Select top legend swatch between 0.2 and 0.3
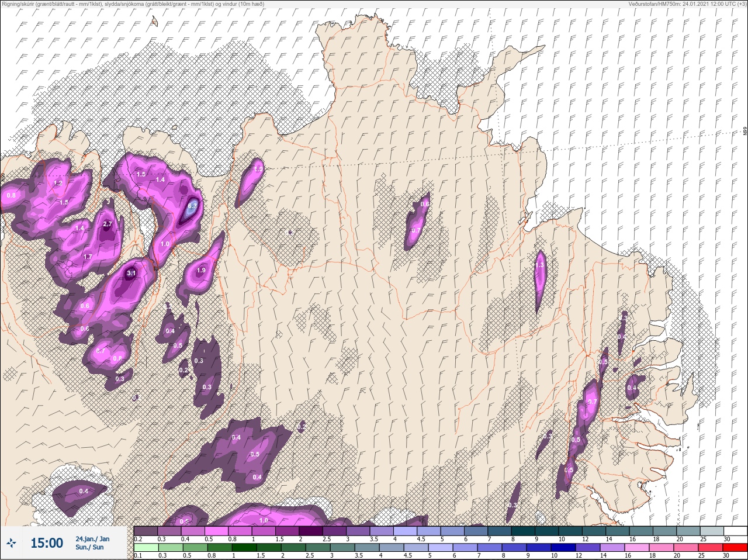748x560 pixels. pos(146,531)
